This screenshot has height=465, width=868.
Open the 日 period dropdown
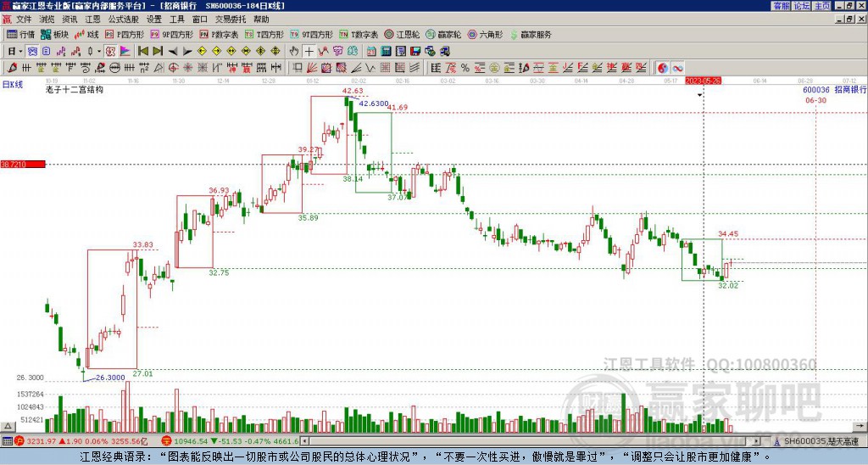coord(15,51)
